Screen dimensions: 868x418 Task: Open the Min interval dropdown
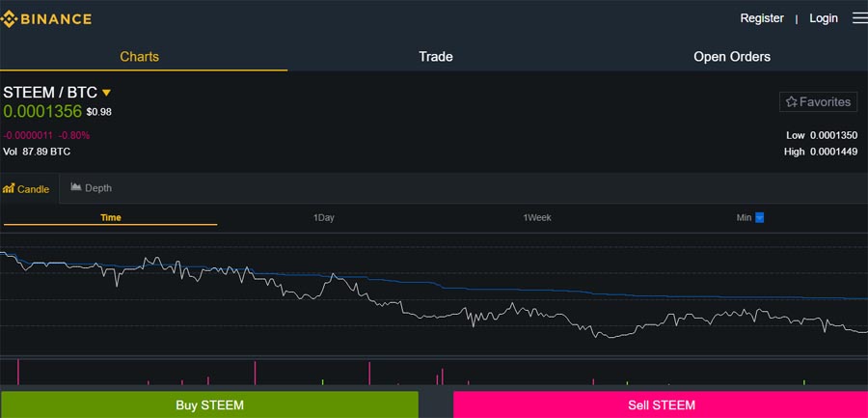coord(760,217)
